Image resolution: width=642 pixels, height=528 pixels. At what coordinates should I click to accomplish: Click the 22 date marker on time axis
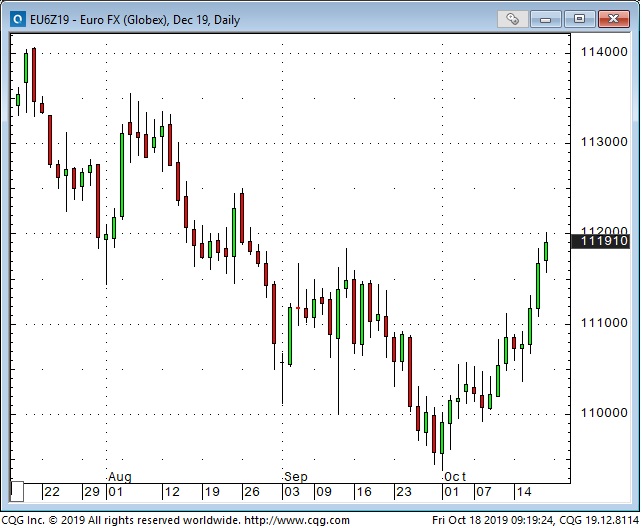tap(52, 492)
